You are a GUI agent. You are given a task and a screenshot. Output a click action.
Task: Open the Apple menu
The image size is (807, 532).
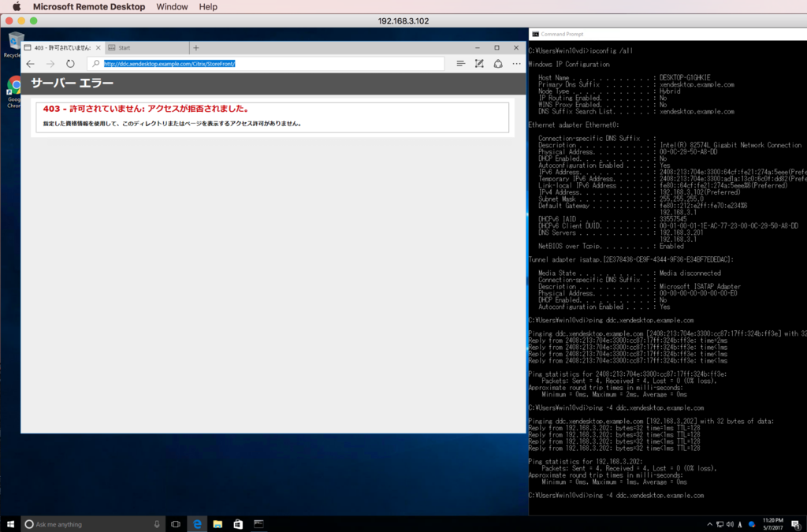click(x=17, y=6)
